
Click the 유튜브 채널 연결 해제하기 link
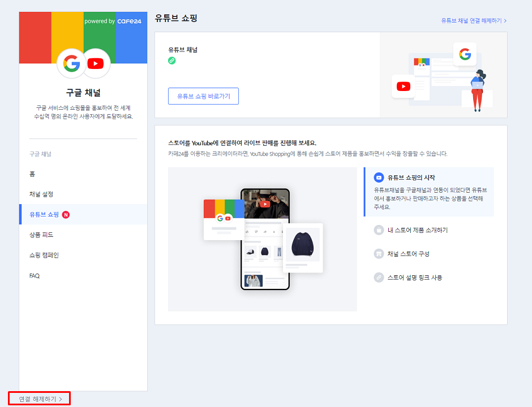pyautogui.click(x=474, y=21)
